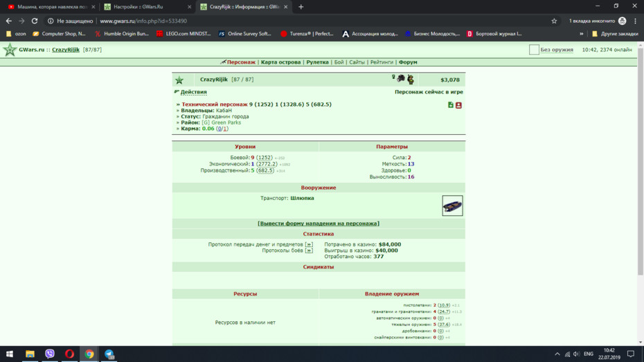Open the Computer Shop bookmark

tap(59, 34)
